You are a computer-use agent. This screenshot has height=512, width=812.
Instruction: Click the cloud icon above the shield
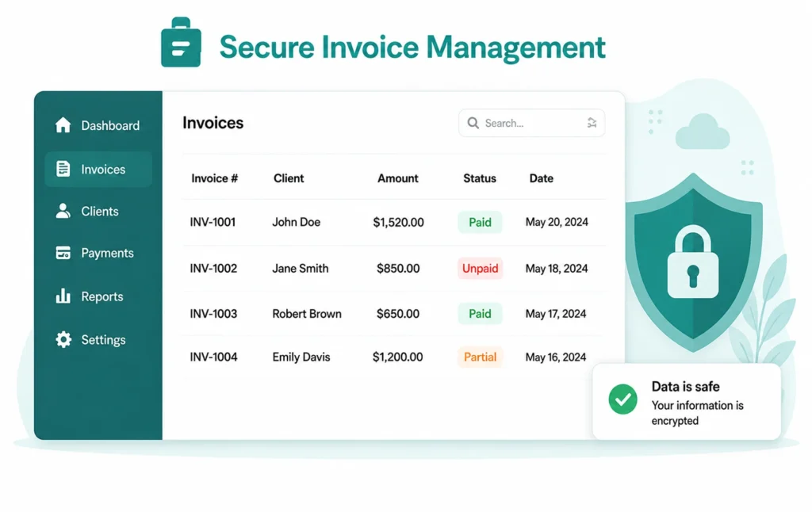(x=703, y=131)
